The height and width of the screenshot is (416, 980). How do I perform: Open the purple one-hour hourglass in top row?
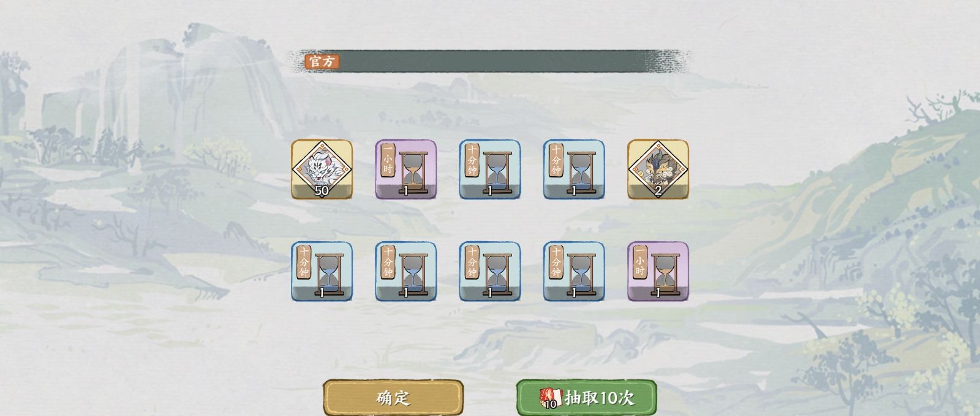[406, 169]
